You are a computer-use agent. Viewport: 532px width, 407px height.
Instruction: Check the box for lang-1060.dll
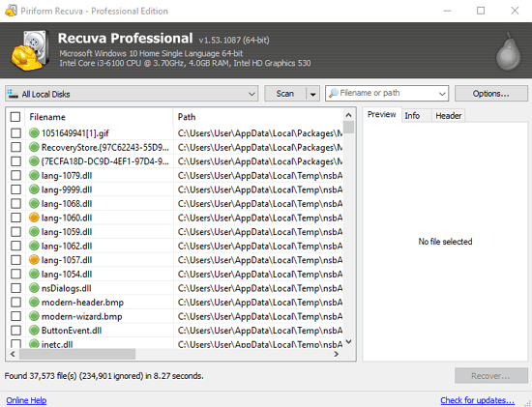coord(15,218)
